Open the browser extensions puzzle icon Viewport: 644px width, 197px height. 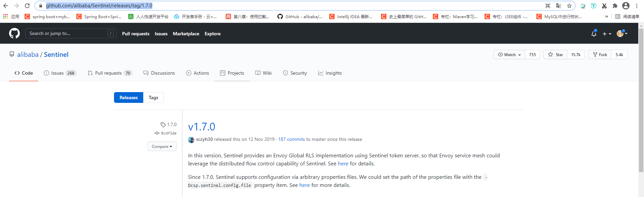click(615, 6)
